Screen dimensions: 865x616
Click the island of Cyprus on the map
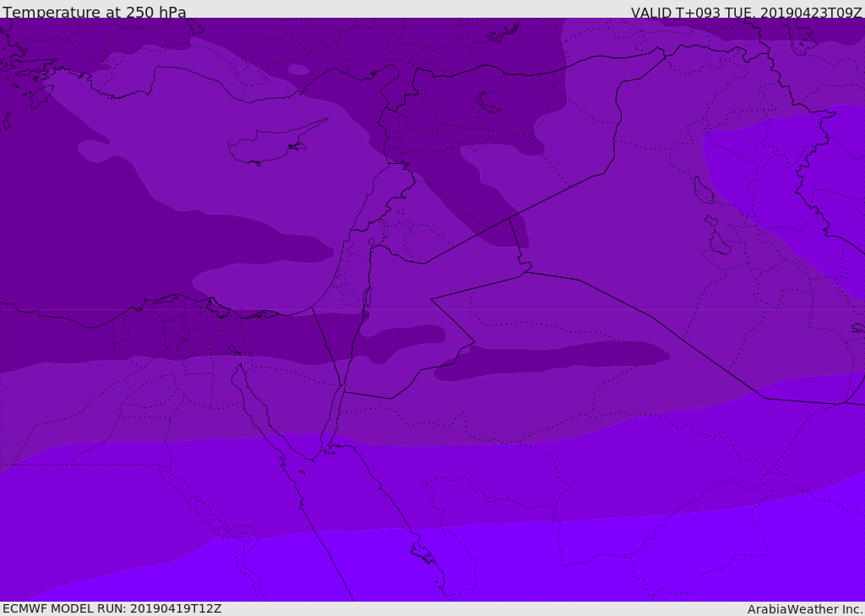[276, 144]
